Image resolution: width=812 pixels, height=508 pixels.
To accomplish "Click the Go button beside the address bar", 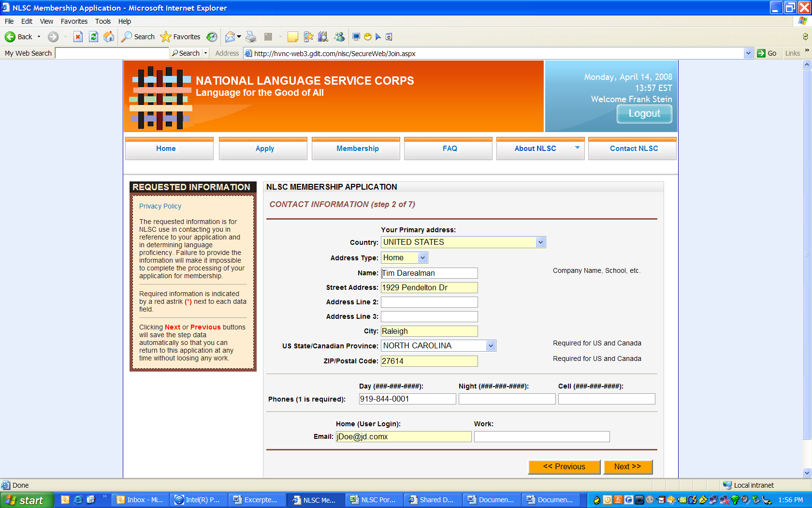I will pyautogui.click(x=767, y=53).
